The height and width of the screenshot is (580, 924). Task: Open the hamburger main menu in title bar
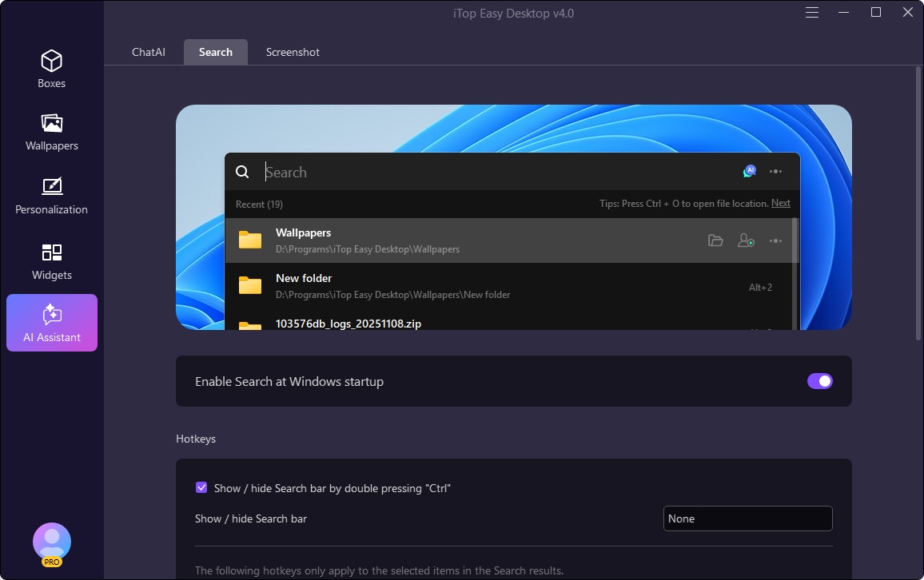pyautogui.click(x=812, y=13)
